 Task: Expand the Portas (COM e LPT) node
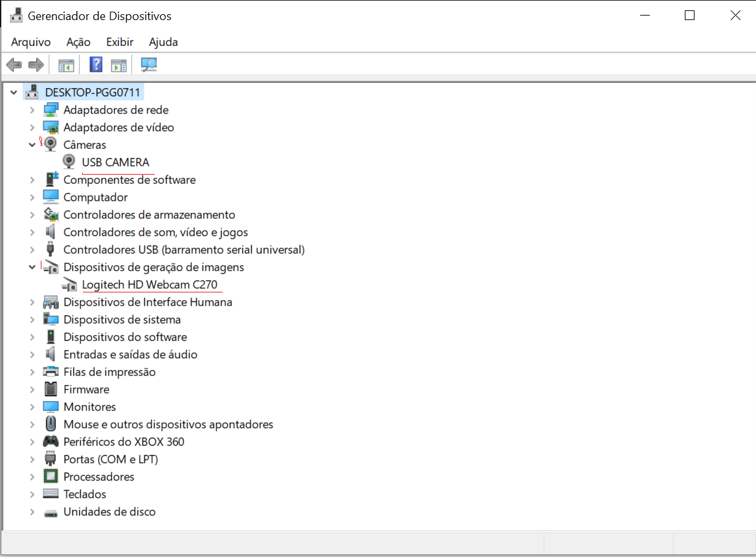[x=32, y=459]
